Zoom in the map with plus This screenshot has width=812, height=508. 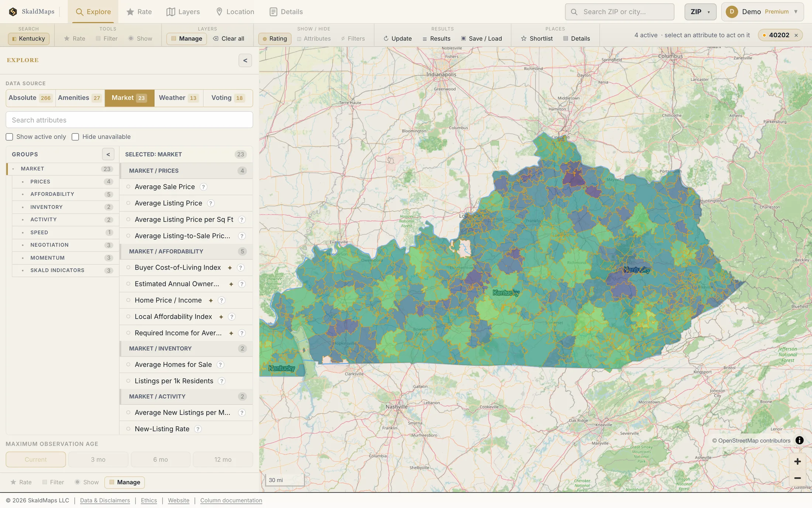(x=797, y=461)
